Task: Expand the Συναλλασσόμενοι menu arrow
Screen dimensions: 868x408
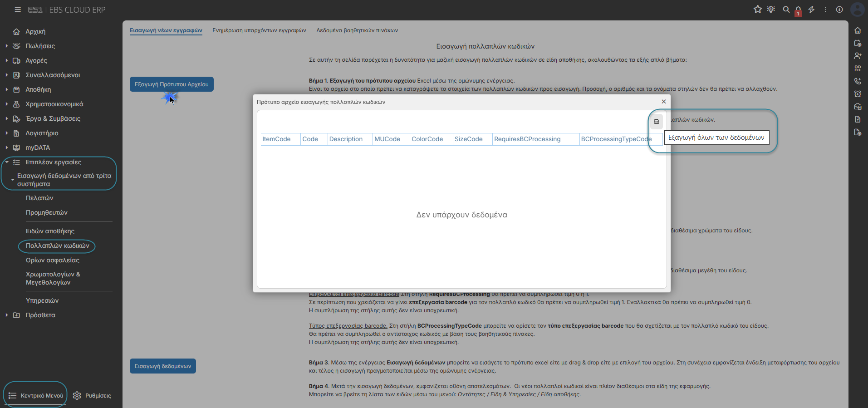Action: tap(6, 75)
